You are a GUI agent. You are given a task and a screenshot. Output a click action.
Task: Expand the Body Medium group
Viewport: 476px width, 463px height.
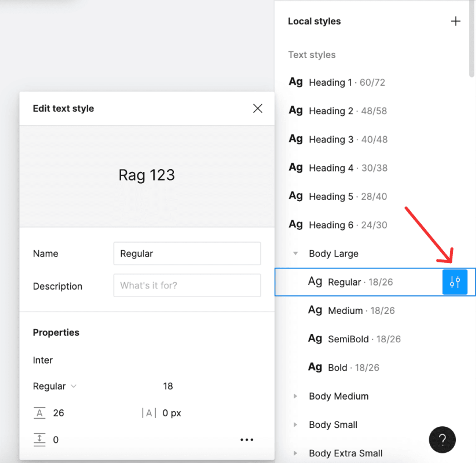click(295, 396)
